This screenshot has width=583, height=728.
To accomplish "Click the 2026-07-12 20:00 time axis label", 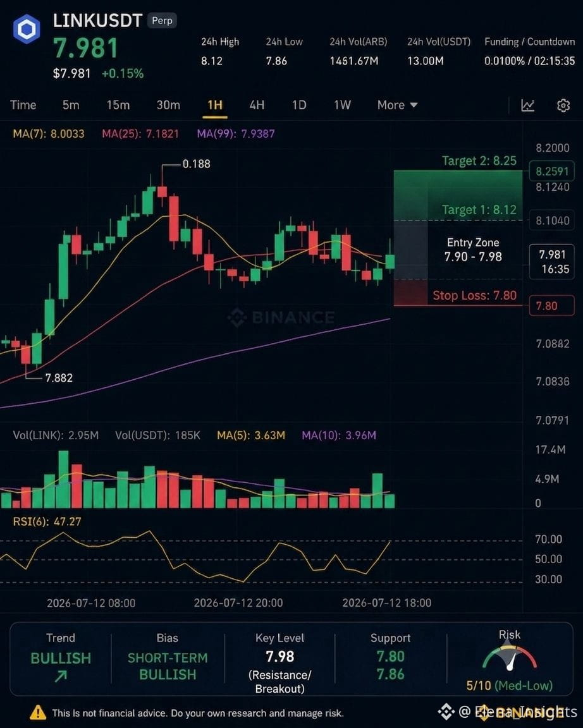I will coord(238,603).
